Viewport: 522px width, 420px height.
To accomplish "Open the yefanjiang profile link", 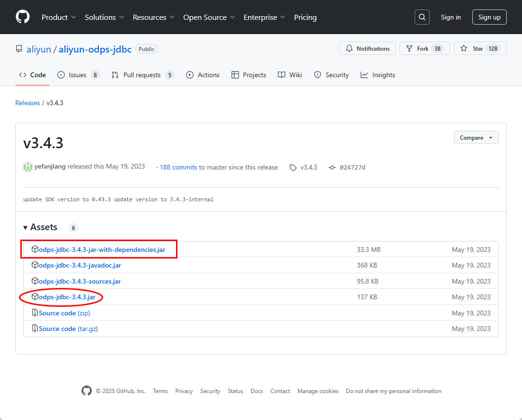I will [x=50, y=167].
